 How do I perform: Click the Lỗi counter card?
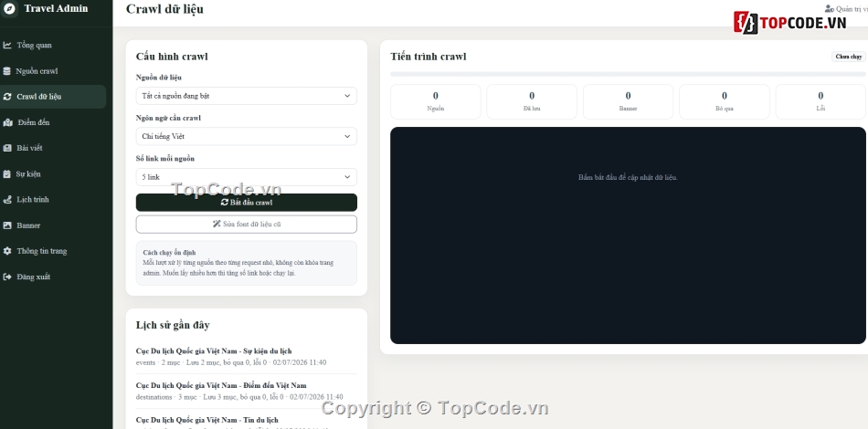820,101
